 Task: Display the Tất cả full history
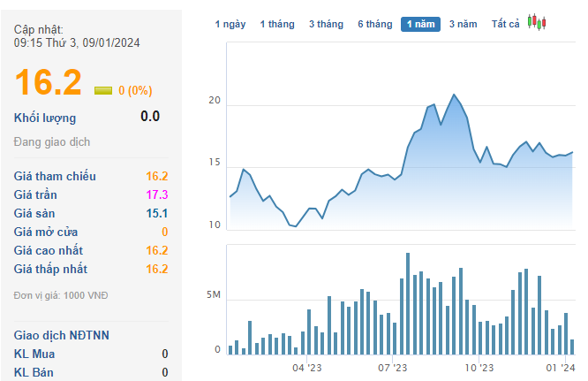(506, 25)
